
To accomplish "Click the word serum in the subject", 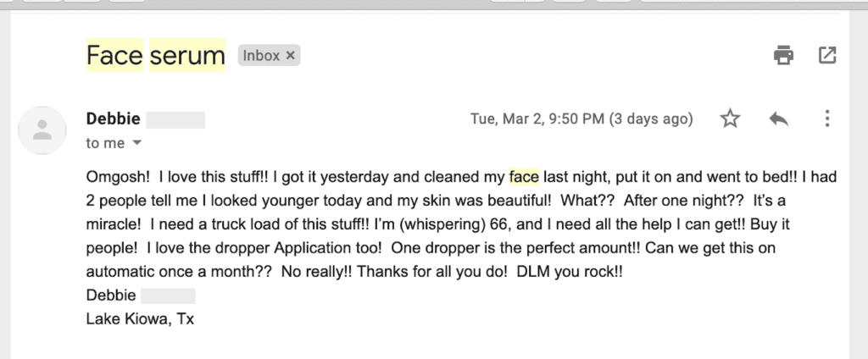I will click(187, 55).
